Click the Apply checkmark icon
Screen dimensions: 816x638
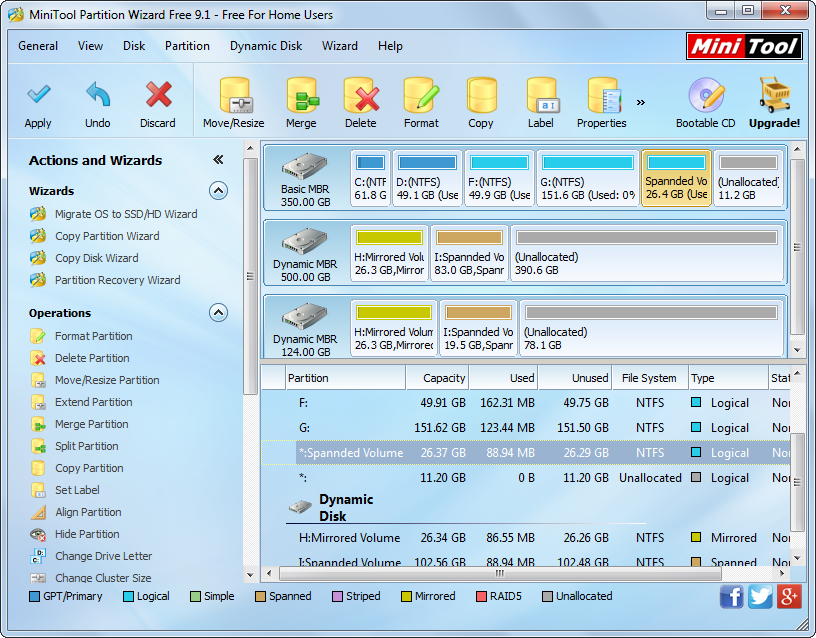[38, 94]
